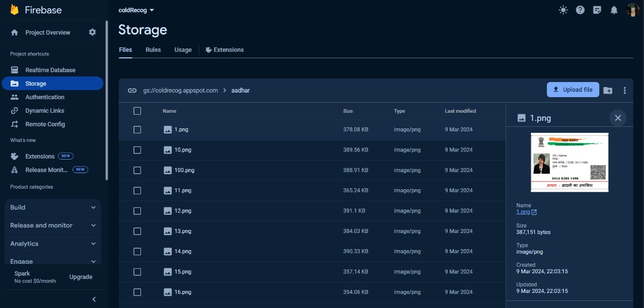Open the 1.png name link in details
The width and height of the screenshot is (644, 308).
click(523, 212)
